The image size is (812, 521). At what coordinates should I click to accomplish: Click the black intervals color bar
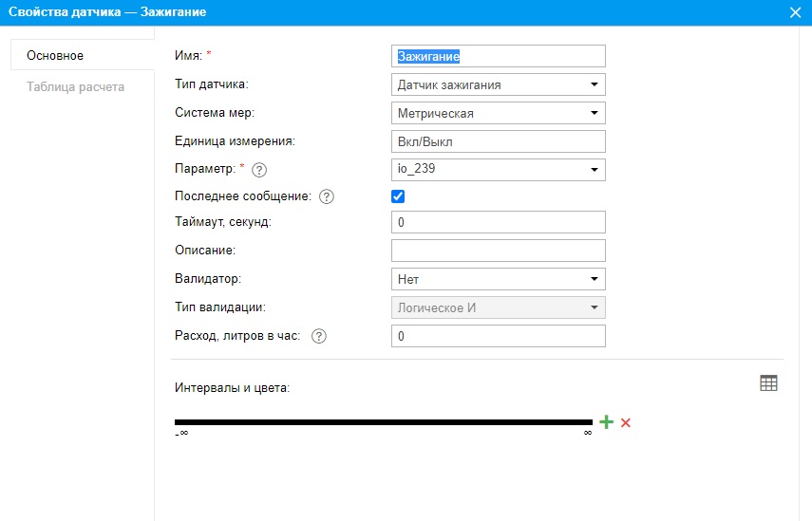tap(383, 422)
